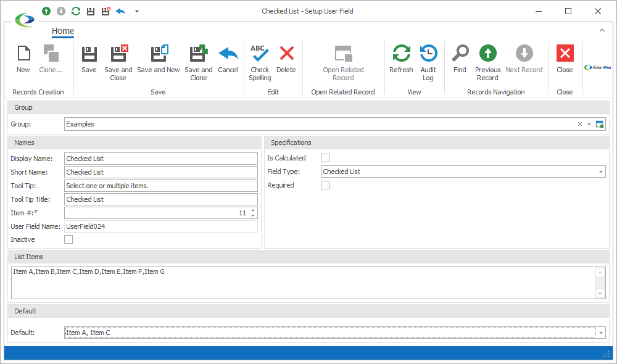
Task: Click Save and Close in ribbon
Action: click(x=118, y=63)
